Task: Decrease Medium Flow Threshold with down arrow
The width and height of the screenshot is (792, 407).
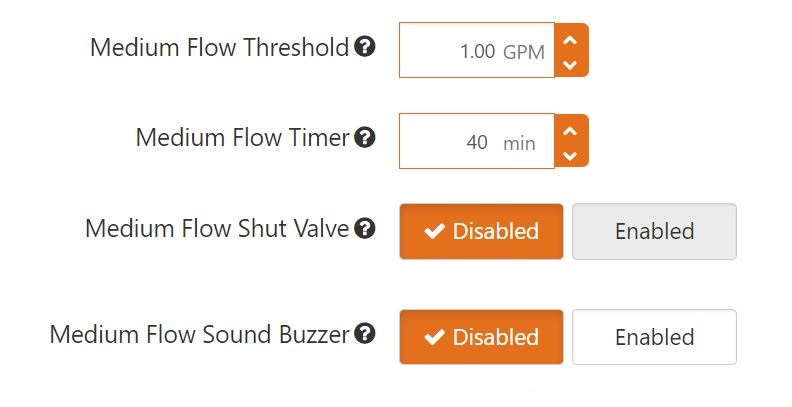Action: 571,64
